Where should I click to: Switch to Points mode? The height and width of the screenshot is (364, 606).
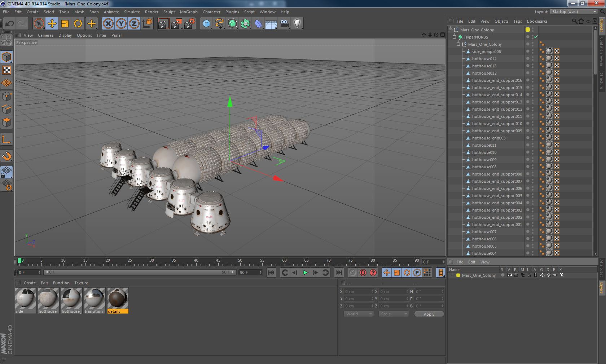(6, 97)
